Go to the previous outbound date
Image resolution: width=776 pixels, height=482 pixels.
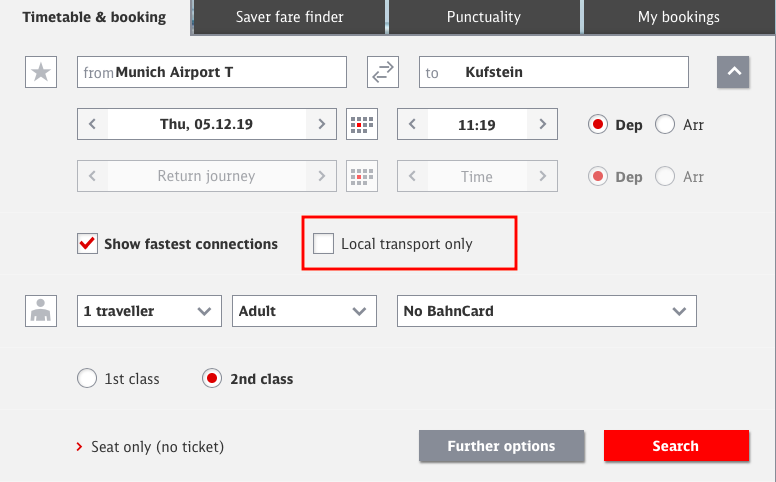pos(93,124)
